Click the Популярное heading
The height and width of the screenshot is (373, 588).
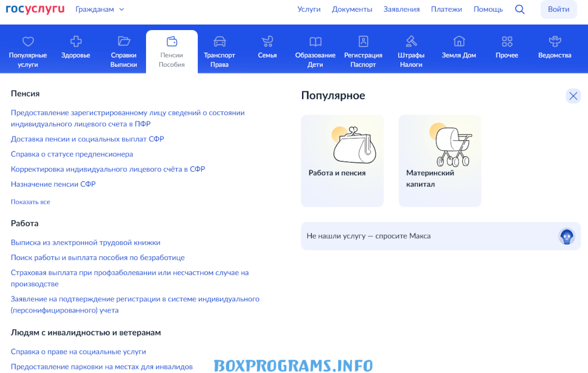coord(333,96)
